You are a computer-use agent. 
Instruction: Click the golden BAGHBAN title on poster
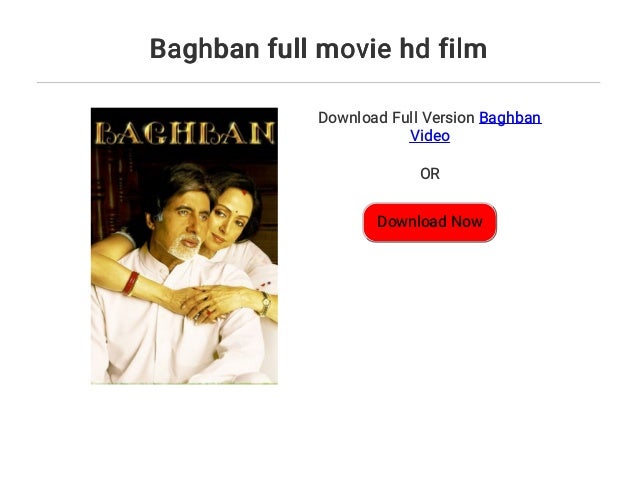pos(184,133)
